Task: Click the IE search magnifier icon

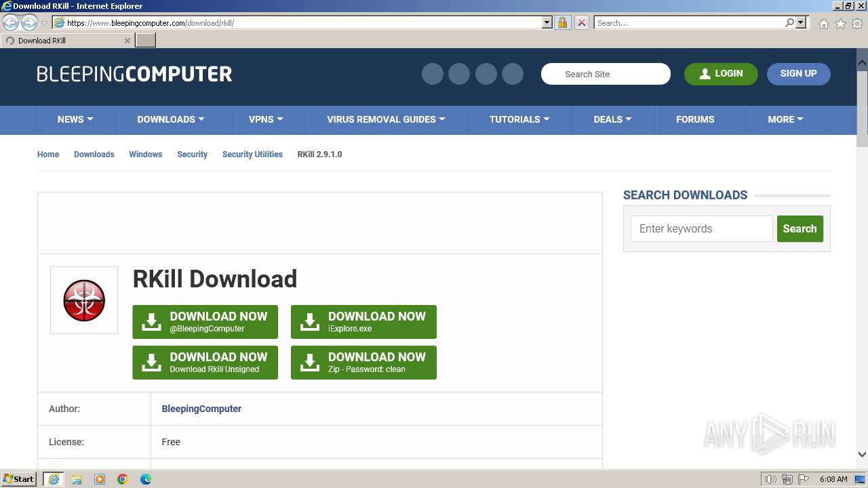Action: (x=789, y=22)
